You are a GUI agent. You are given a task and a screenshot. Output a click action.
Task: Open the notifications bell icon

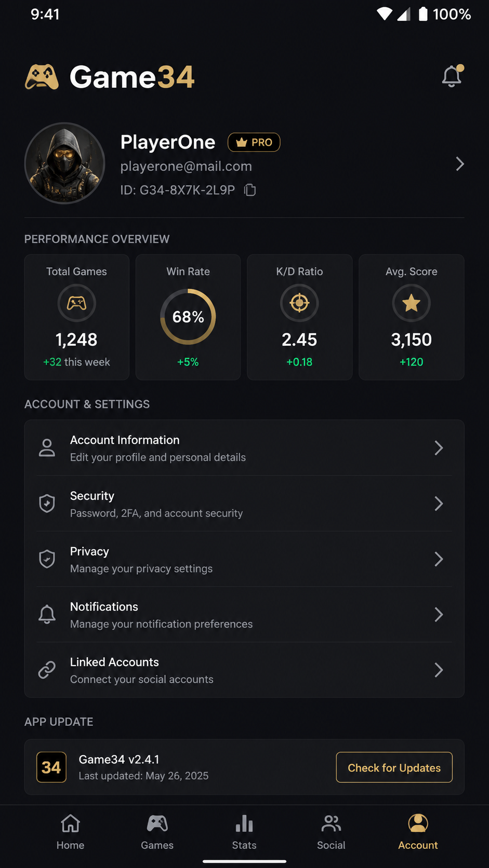452,76
